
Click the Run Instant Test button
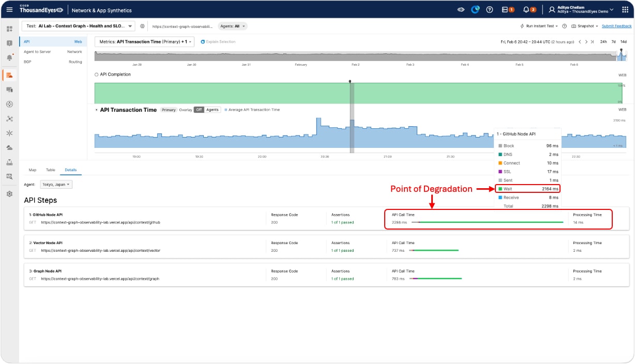click(539, 26)
